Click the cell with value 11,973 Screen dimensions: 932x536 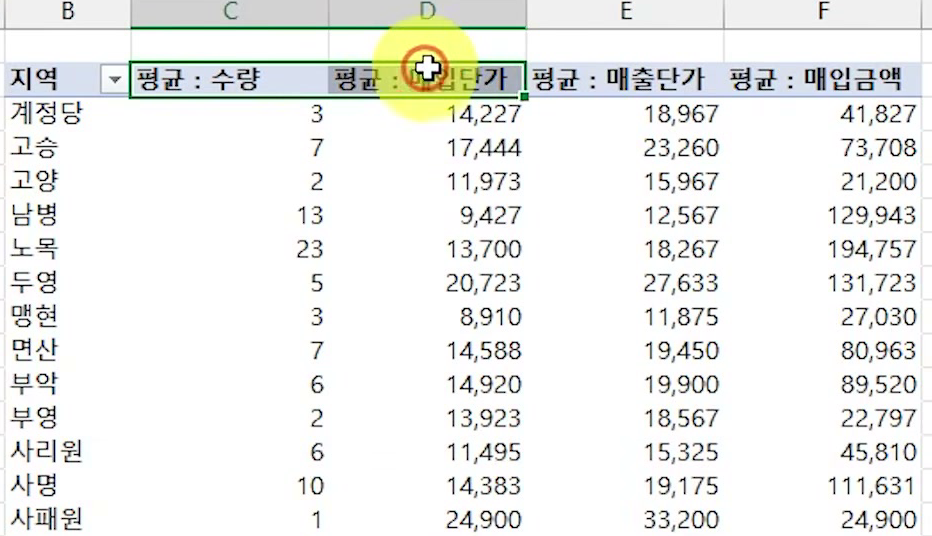pos(427,181)
